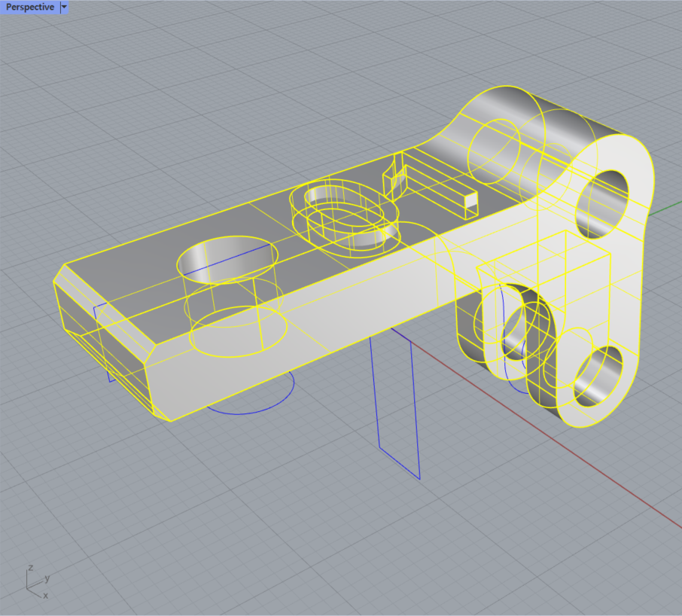Open the Perspective viewport dropdown arrow
Viewport: 682px width, 616px height.
(x=64, y=7)
